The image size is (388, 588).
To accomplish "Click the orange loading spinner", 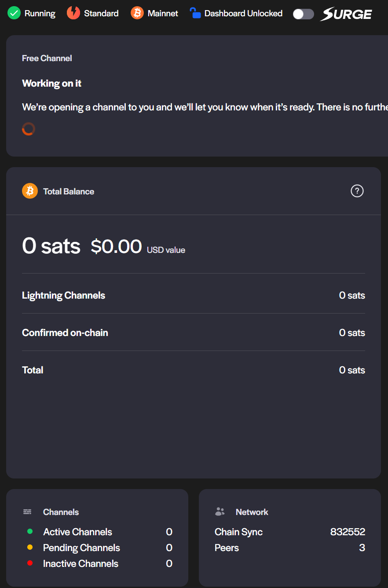I will 28,129.
